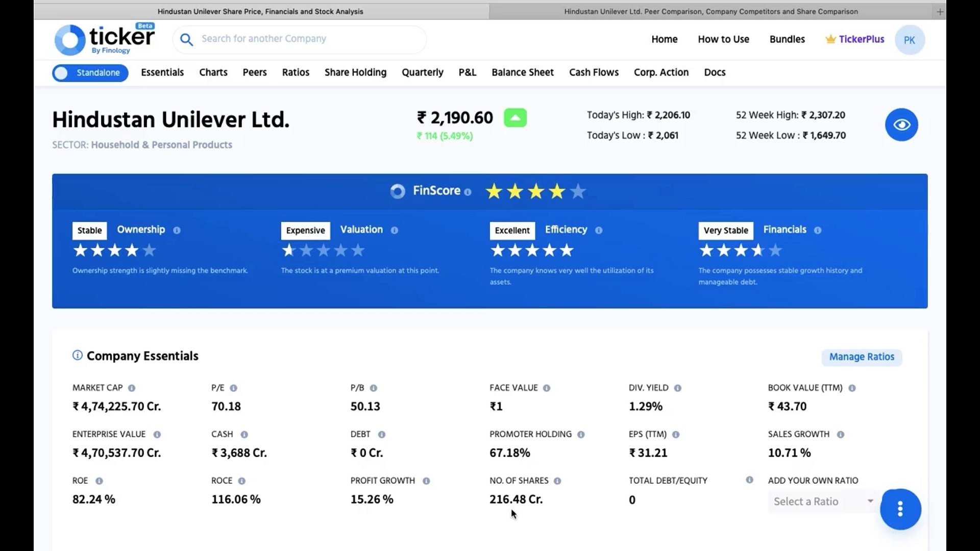Open the floating three-dots menu button
The height and width of the screenshot is (551, 980).
point(900,509)
